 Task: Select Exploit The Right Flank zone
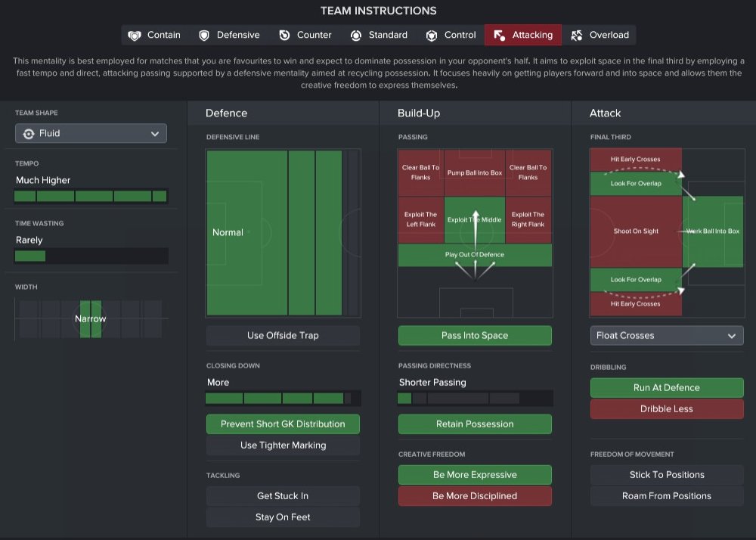(528, 219)
